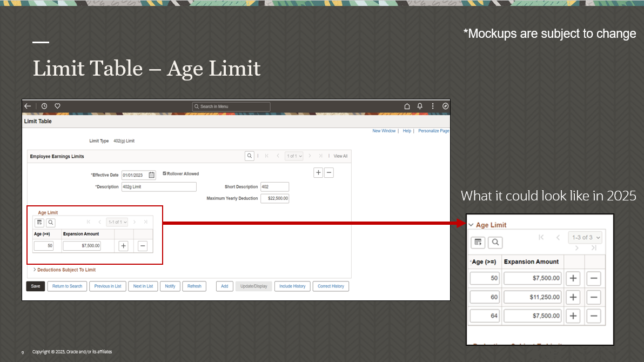Delete the age 64 row

(x=593, y=316)
